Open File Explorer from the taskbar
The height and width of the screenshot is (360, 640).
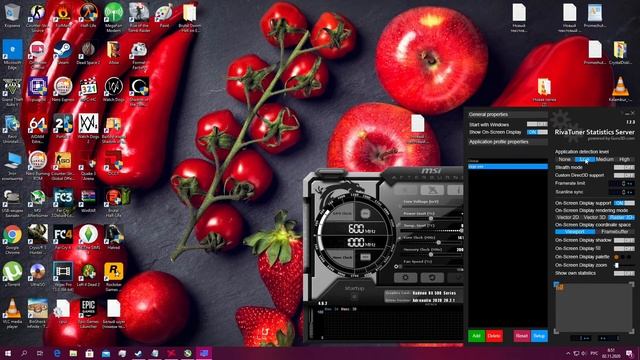[73, 353]
